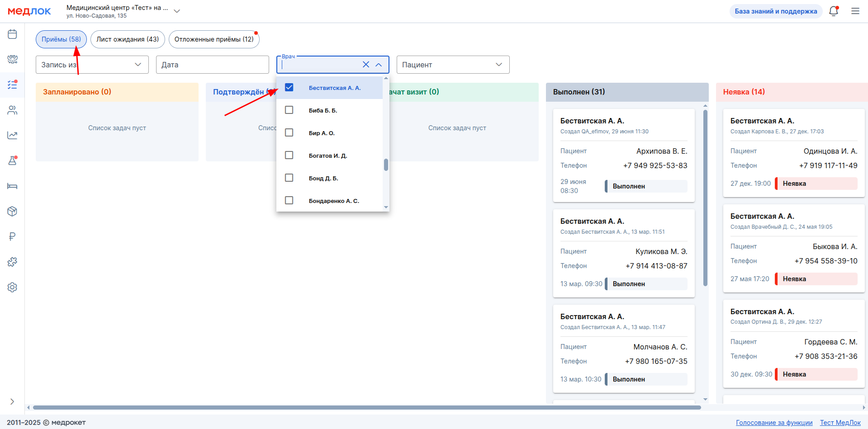
Task: Open the hamburger menu at top right
Action: click(855, 11)
